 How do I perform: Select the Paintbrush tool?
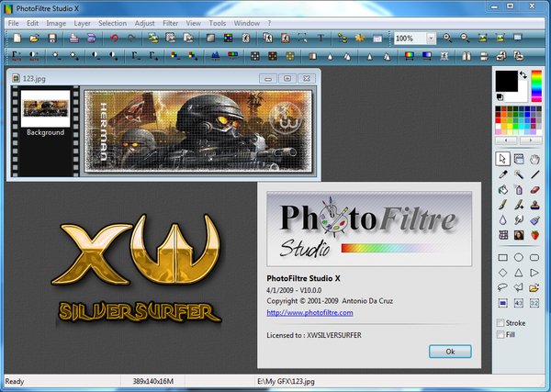(x=503, y=205)
